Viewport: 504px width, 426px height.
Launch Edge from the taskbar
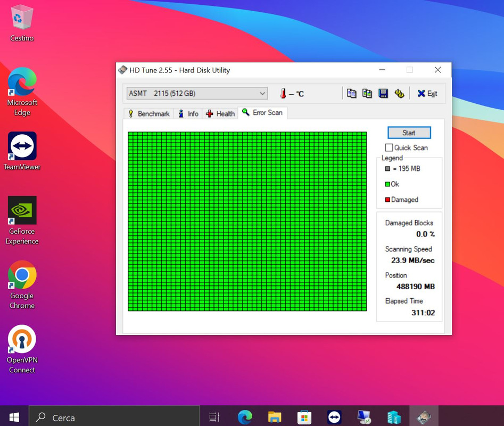tap(245, 417)
